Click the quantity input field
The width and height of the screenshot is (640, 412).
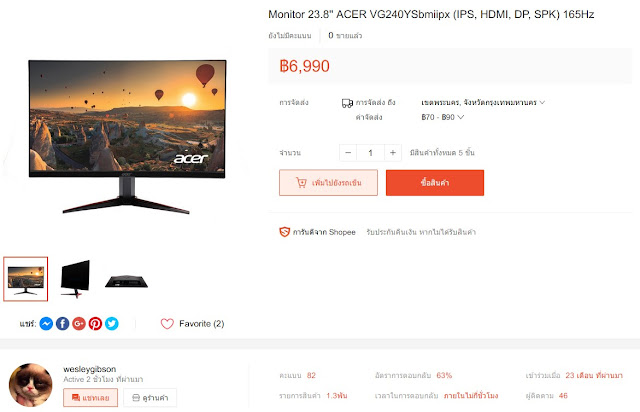(370, 153)
